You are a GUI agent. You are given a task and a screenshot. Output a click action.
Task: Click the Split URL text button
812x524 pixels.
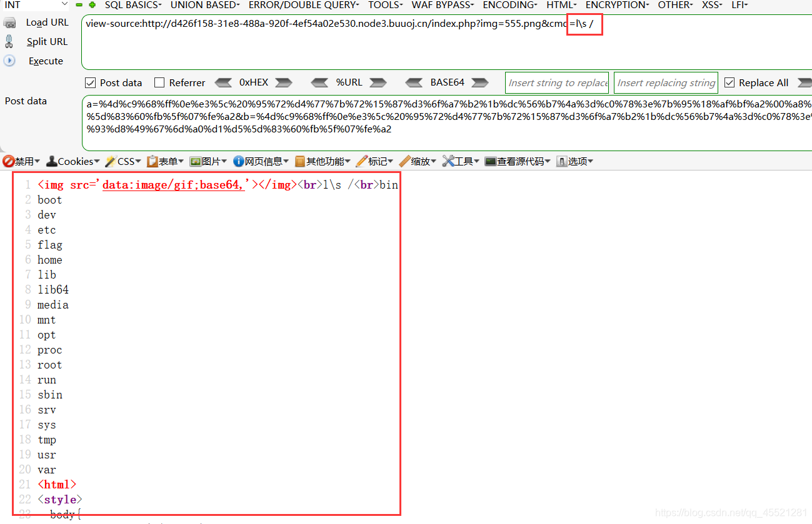47,42
